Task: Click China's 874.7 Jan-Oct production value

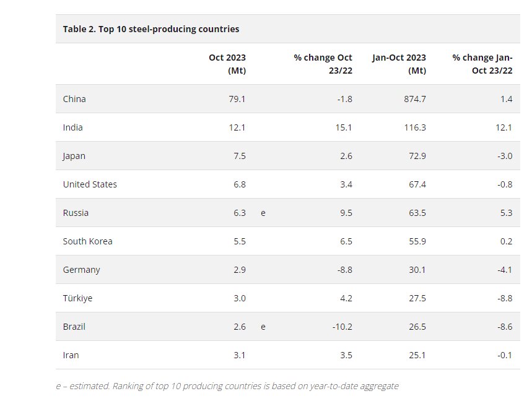Action: [414, 99]
